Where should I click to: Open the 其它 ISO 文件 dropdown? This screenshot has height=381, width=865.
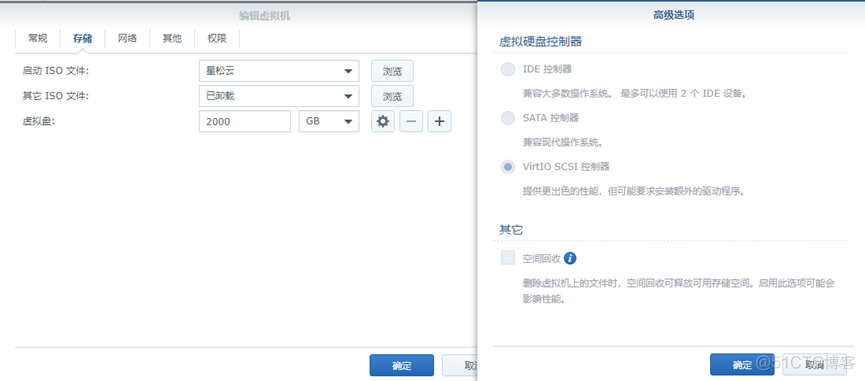279,96
